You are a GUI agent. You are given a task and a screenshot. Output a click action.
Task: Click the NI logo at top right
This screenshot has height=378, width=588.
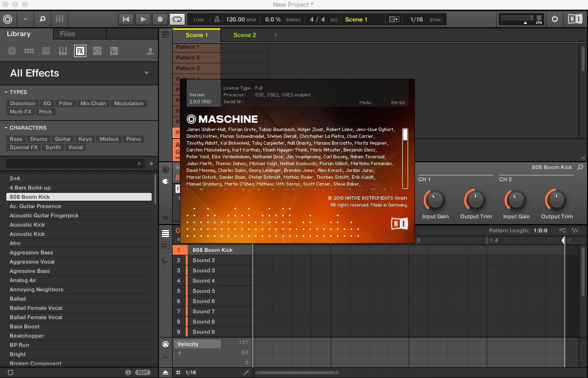click(x=575, y=19)
